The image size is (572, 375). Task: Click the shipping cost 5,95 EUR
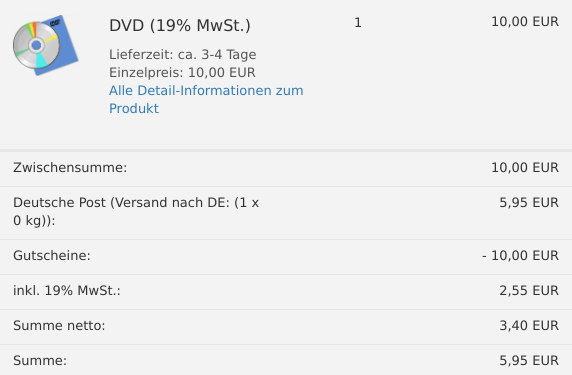point(529,202)
